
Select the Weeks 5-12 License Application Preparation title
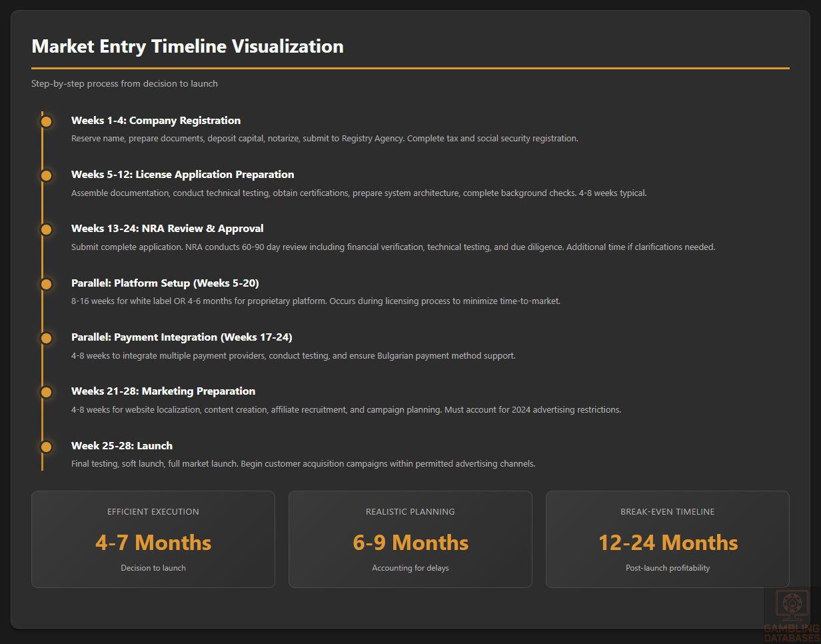(183, 175)
